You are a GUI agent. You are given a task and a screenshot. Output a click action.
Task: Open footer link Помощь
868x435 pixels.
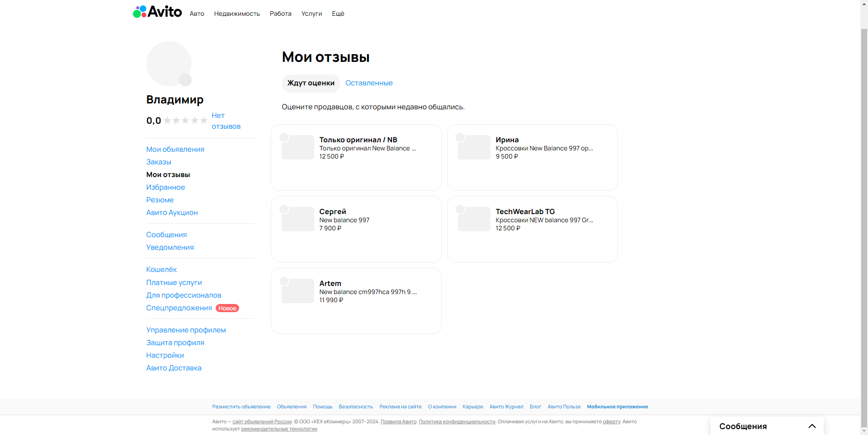tap(323, 407)
